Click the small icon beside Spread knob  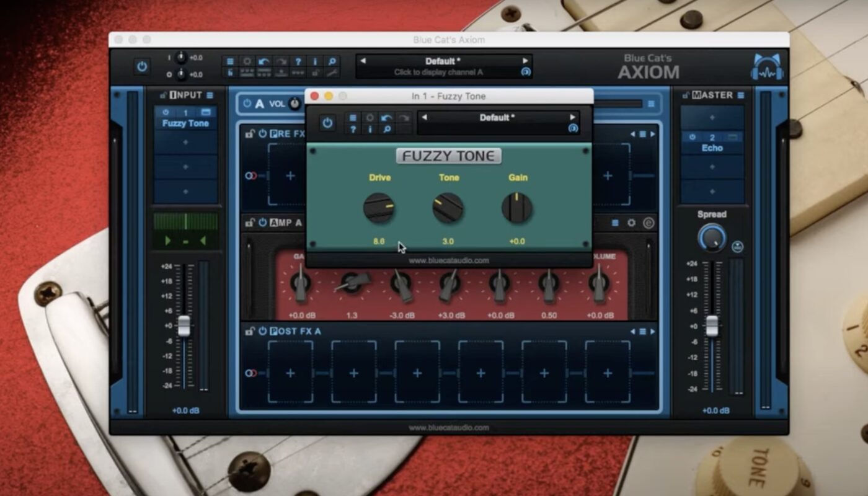737,246
